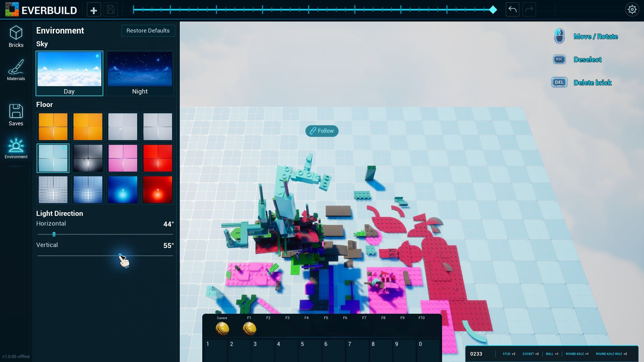Choose the Day sky
The image size is (644, 362).
69,73
